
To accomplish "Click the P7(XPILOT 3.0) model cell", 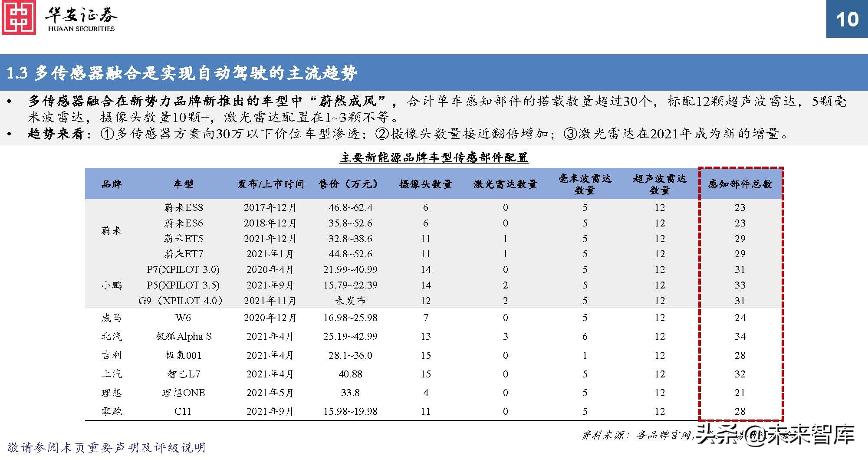I will 183,269.
